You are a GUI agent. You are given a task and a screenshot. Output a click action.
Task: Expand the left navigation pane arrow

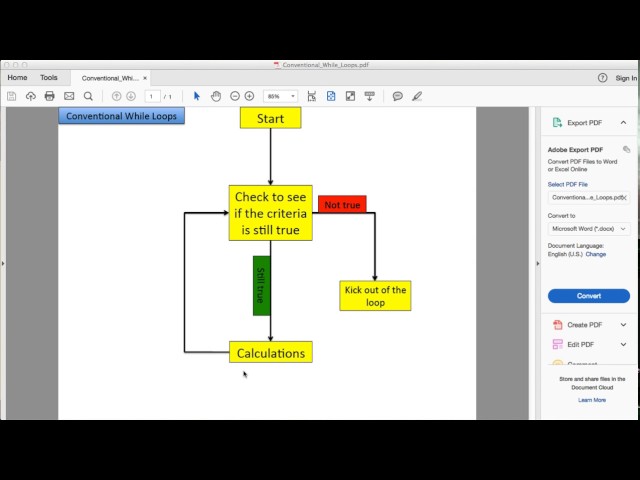[3, 263]
